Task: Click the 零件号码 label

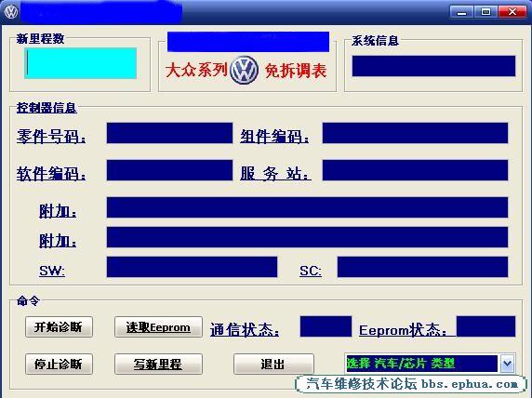Action: [51, 137]
